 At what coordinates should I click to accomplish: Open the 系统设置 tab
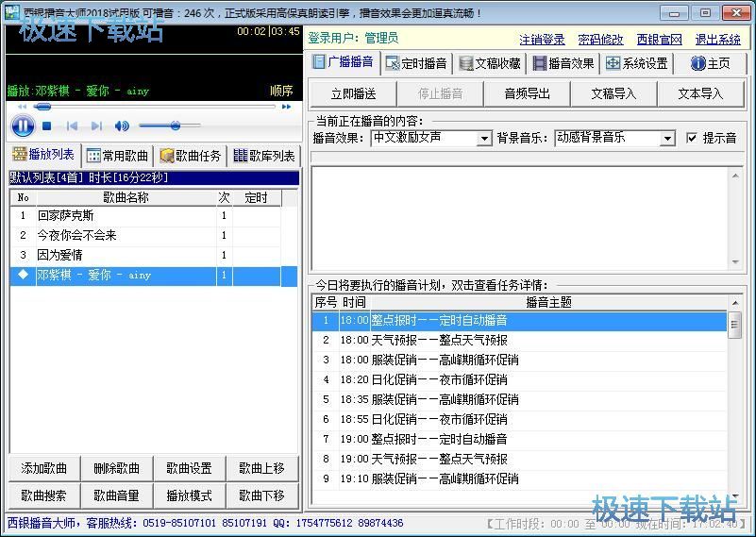tap(637, 63)
